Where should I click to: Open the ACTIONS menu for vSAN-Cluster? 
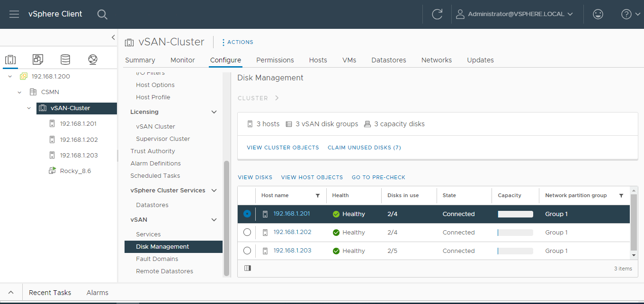pos(238,42)
